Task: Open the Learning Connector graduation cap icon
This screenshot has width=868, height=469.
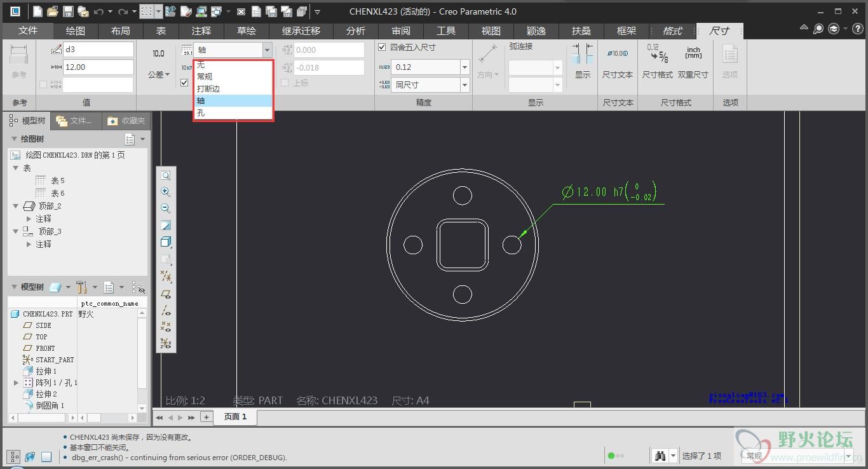Action: (834, 29)
